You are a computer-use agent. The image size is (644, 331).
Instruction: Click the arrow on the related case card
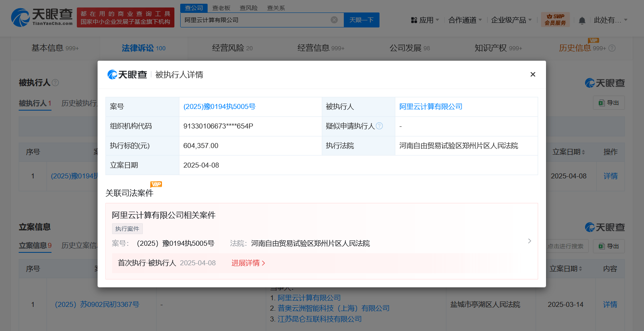[529, 241]
